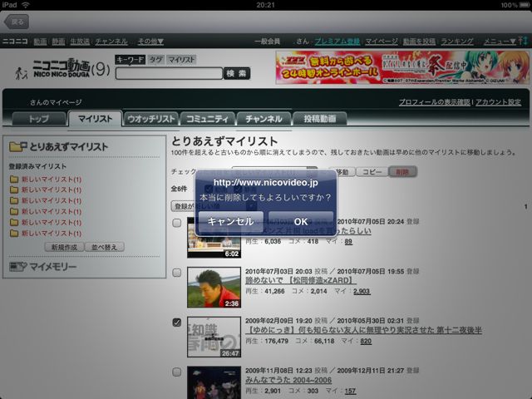This screenshot has height=399, width=532.
Task: Switch to the チャンネル page tab
Action: 264,119
